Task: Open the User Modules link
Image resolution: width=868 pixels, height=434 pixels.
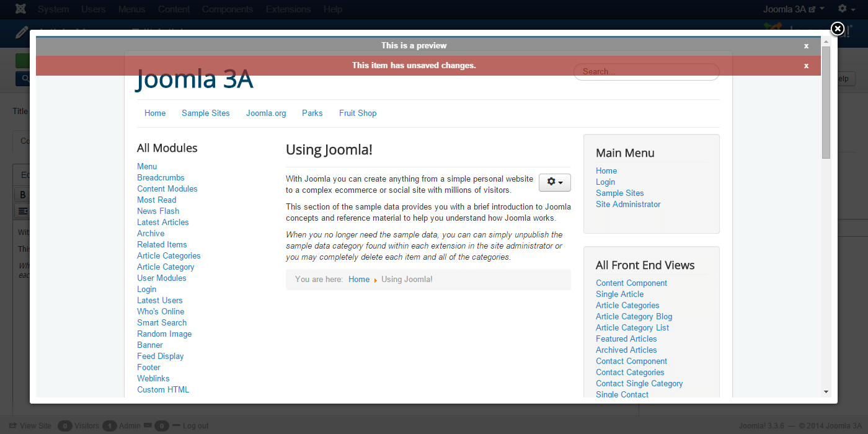Action: (162, 278)
